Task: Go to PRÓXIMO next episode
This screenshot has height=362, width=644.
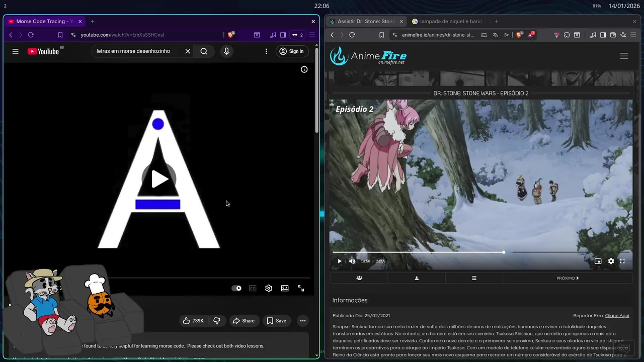Action: tap(568, 278)
